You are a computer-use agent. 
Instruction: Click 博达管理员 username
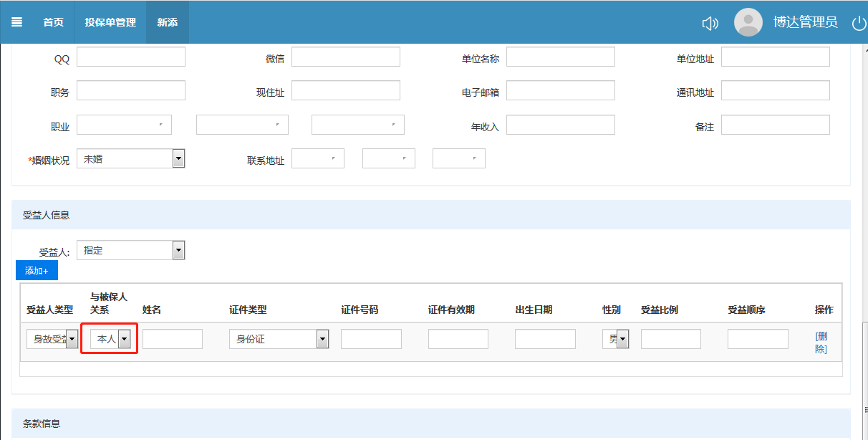point(805,22)
